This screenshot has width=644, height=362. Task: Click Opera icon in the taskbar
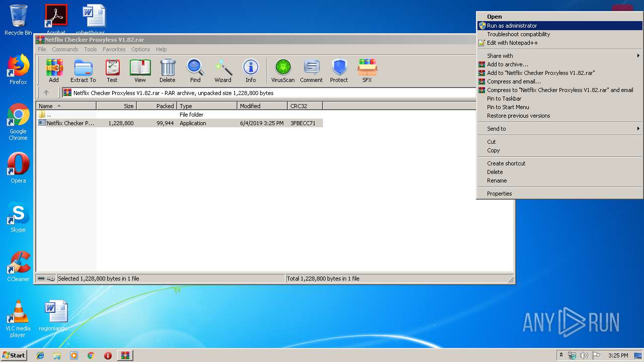pyautogui.click(x=108, y=355)
